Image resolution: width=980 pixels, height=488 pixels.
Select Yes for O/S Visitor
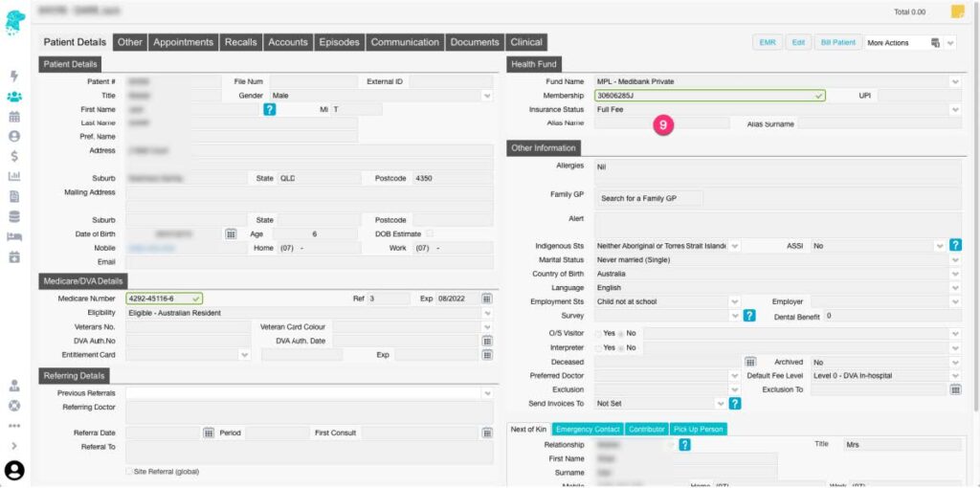click(x=599, y=334)
